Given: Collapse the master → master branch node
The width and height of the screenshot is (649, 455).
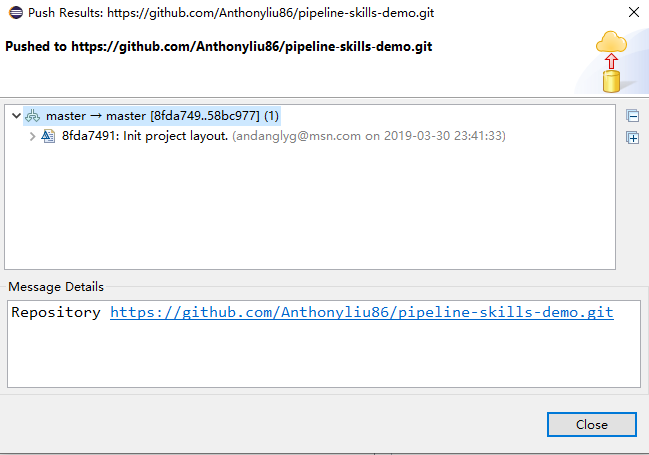Looking at the screenshot, I should pyautogui.click(x=16, y=116).
